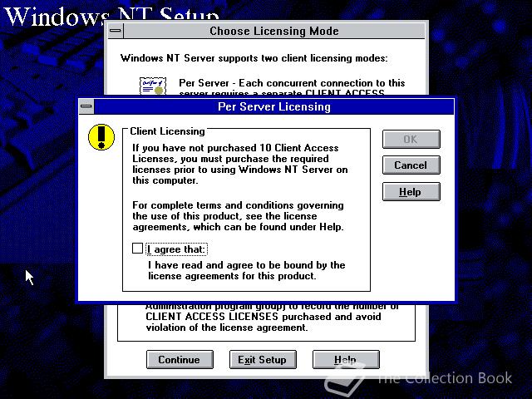Click Continue in Choose Licensing Mode window
The height and width of the screenshot is (399, 532).
tap(180, 360)
